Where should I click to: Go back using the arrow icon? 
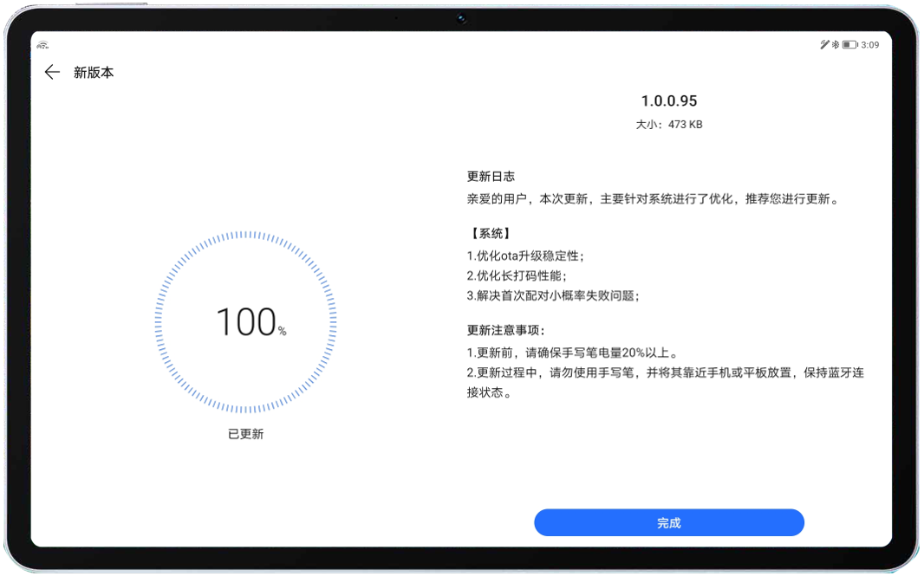coord(52,73)
